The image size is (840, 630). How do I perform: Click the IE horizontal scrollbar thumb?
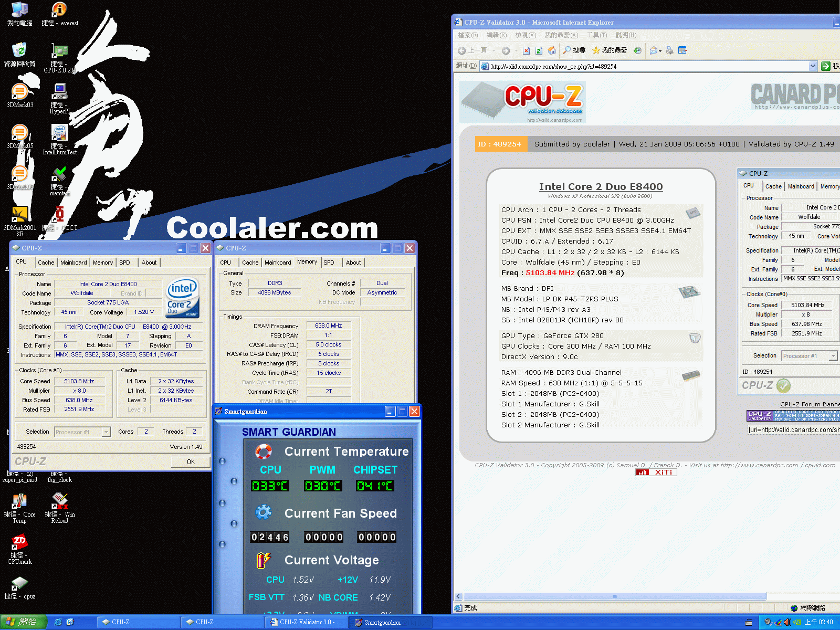coord(615,596)
